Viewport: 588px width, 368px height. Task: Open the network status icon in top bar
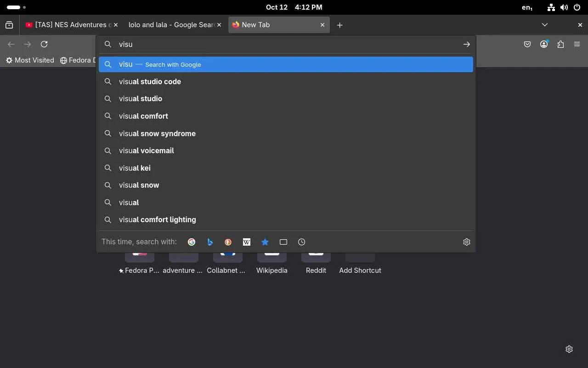tap(551, 7)
